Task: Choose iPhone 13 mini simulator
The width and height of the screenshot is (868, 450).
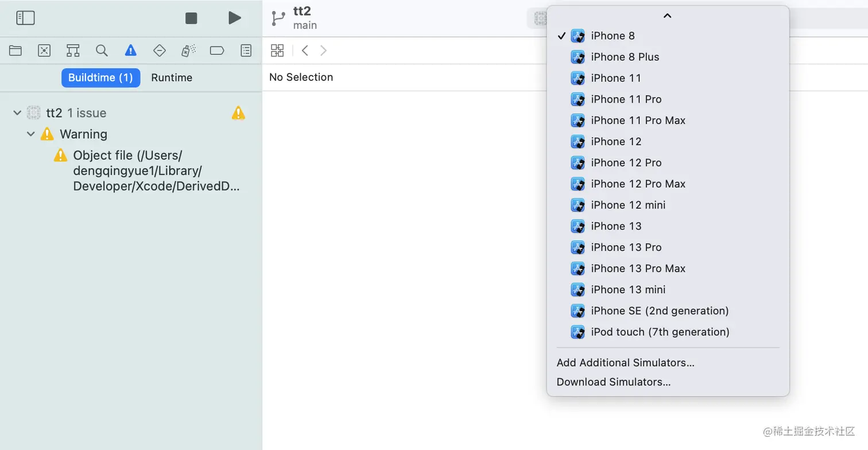Action: click(668, 290)
